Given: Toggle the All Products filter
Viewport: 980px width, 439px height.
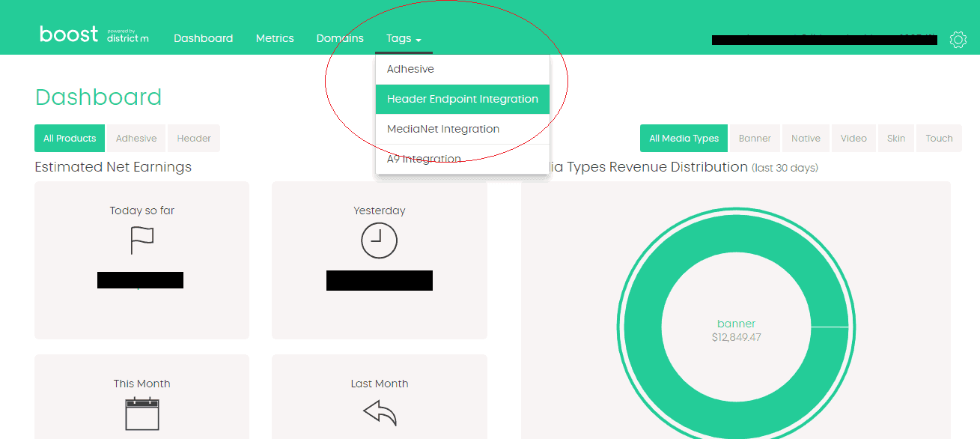Looking at the screenshot, I should (x=70, y=139).
